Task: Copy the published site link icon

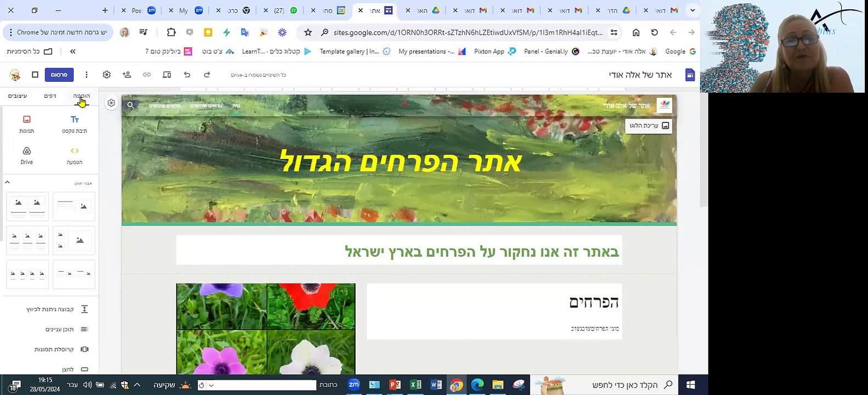Action: [146, 75]
